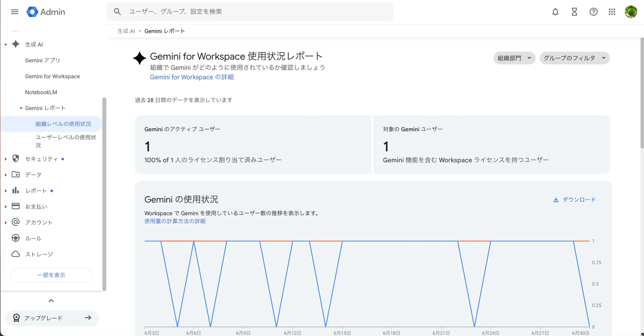This screenshot has height=336, width=644.
Task: Open Gemini for Workspace sidebar item
Action: 52,76
